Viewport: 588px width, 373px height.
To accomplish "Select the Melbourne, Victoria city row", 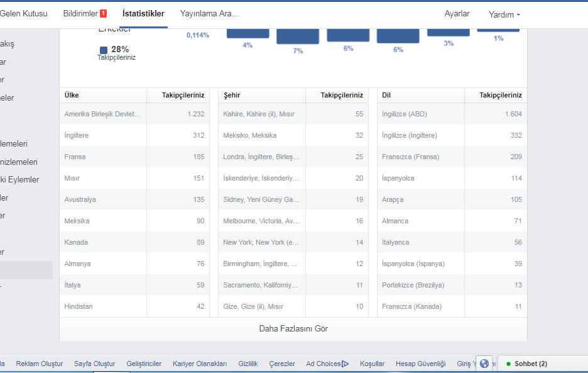I will pos(293,221).
